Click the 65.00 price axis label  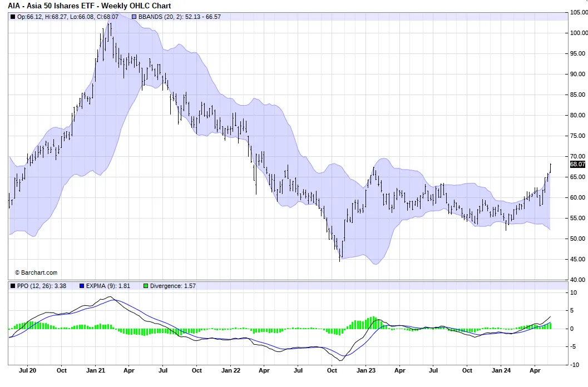click(577, 177)
